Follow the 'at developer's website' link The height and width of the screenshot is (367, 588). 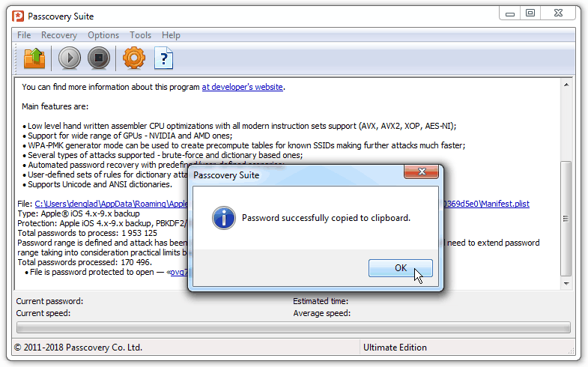point(242,87)
